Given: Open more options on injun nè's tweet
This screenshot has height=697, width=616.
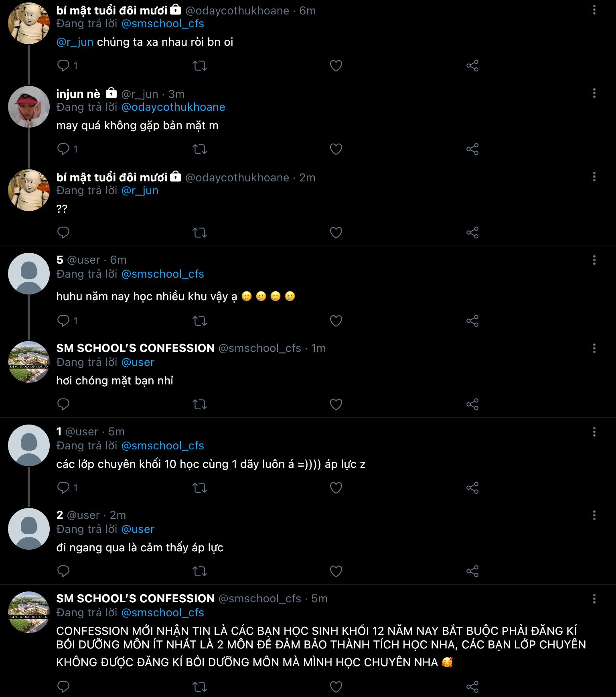Looking at the screenshot, I should pos(594,93).
